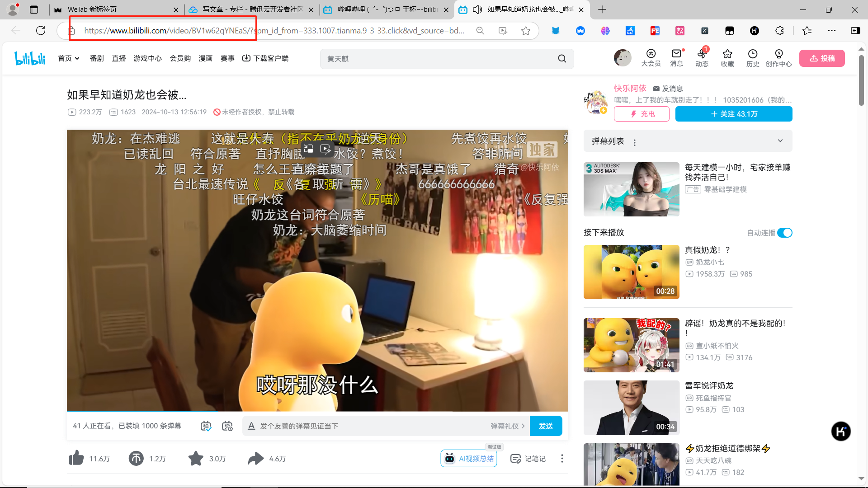Viewport: 868px width, 488px height.
Task: Open the 雷军锐评奶龙 video thumbnail
Action: (x=631, y=408)
